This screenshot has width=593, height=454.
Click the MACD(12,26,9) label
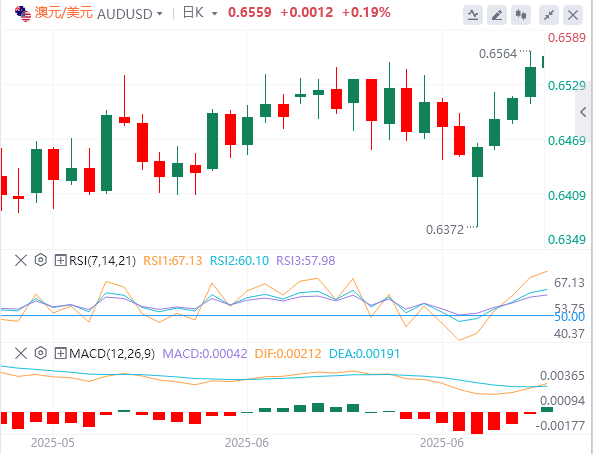(x=112, y=354)
